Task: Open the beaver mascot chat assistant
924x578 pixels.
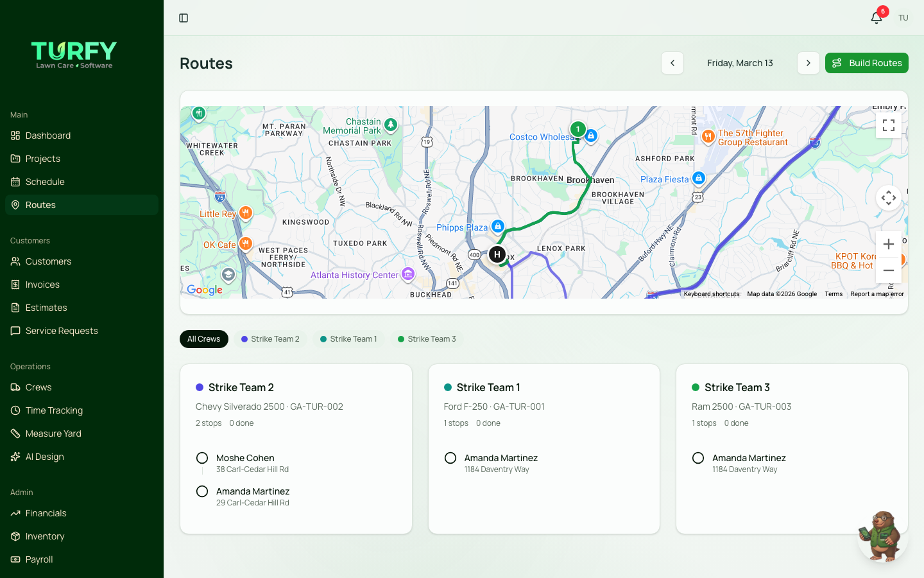Action: (x=883, y=537)
